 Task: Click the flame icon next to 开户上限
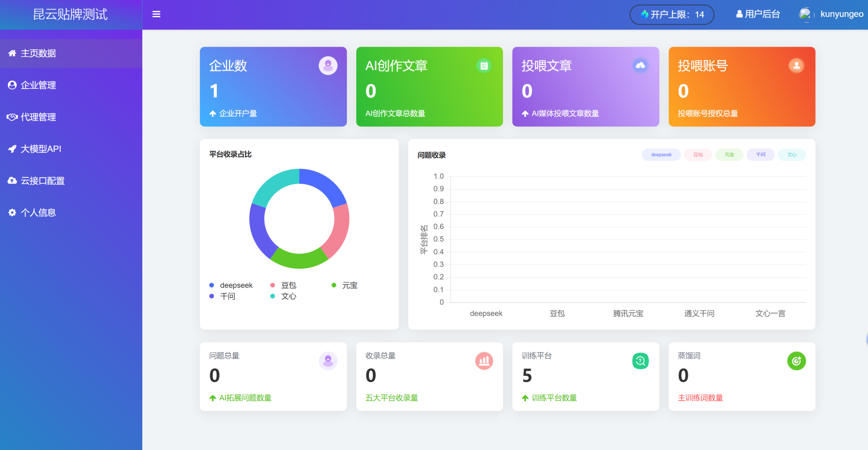pyautogui.click(x=644, y=14)
